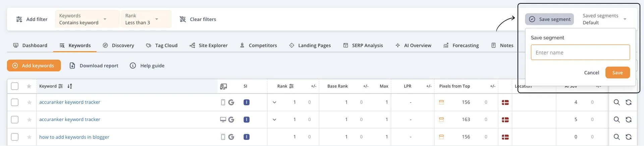
Task: Open the Saved segments dropdown
Action: pyautogui.click(x=604, y=19)
